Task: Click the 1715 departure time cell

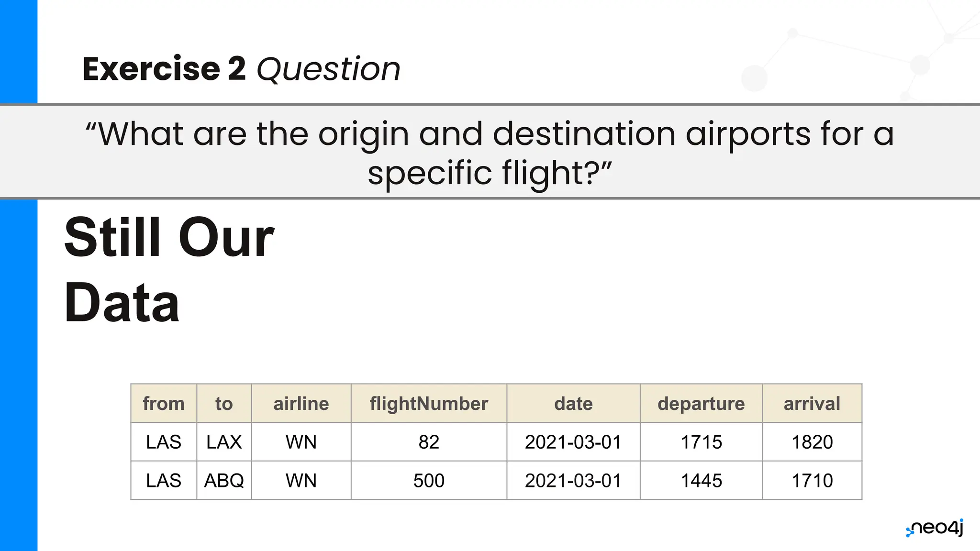Action: [x=701, y=442]
